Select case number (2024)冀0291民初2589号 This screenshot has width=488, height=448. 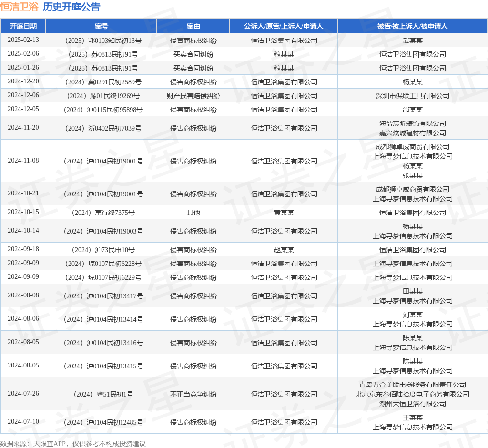[103, 82]
